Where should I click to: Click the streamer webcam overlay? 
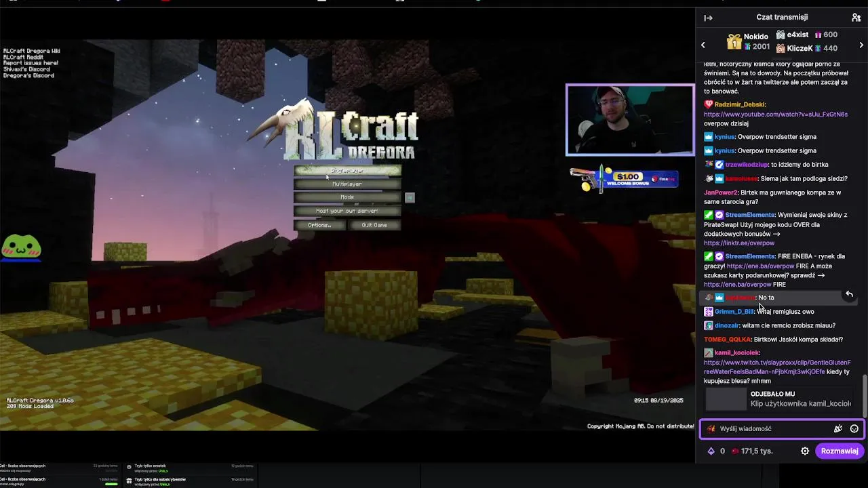[630, 120]
